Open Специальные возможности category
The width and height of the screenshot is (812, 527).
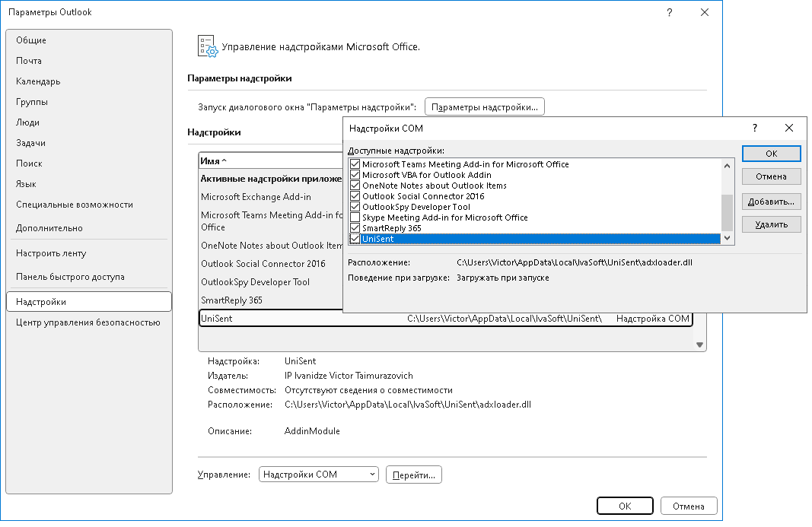[x=89, y=205]
